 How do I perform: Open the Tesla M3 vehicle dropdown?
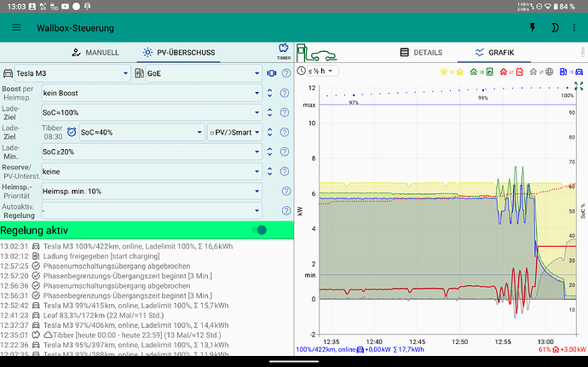pos(72,73)
